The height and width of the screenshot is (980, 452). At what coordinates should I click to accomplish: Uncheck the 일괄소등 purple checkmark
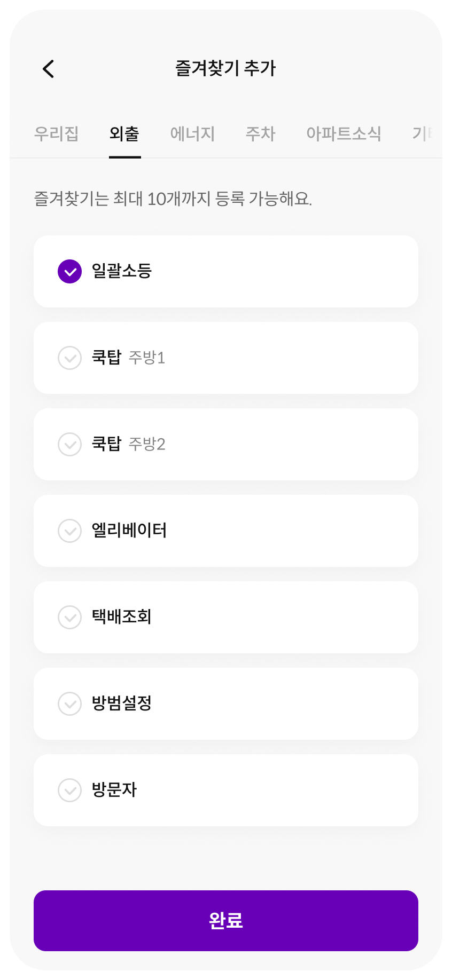(69, 272)
